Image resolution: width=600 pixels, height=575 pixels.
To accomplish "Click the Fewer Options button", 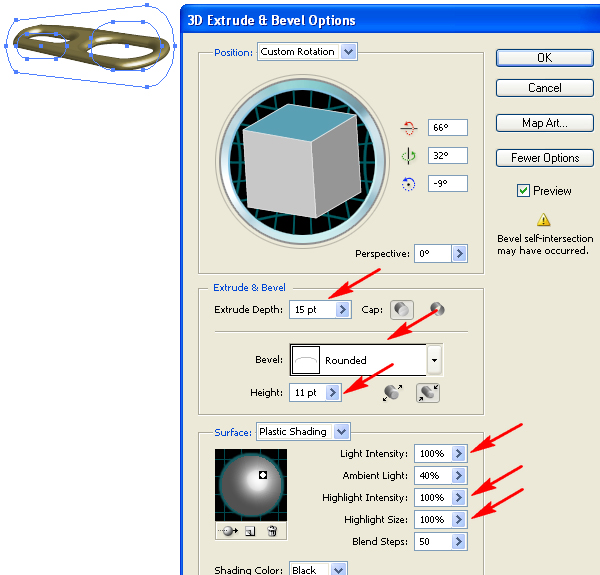I will tap(545, 158).
